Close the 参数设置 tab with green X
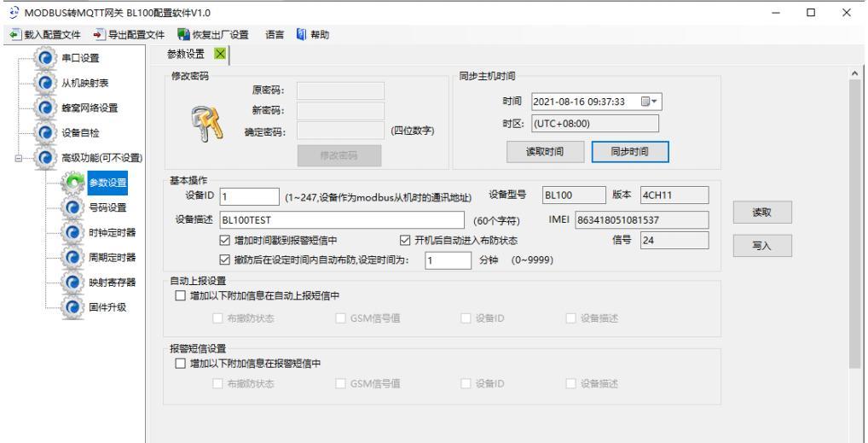Screen dimensions: 868x443 220,54
